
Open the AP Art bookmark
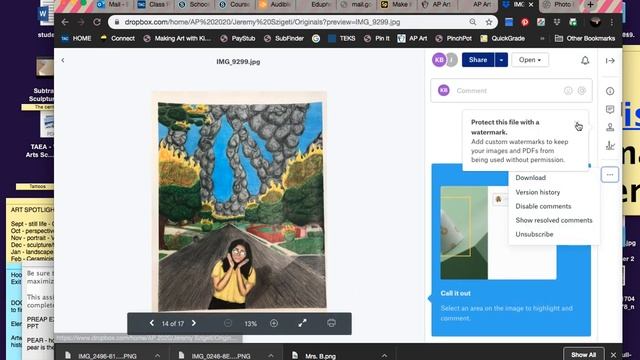click(412, 38)
